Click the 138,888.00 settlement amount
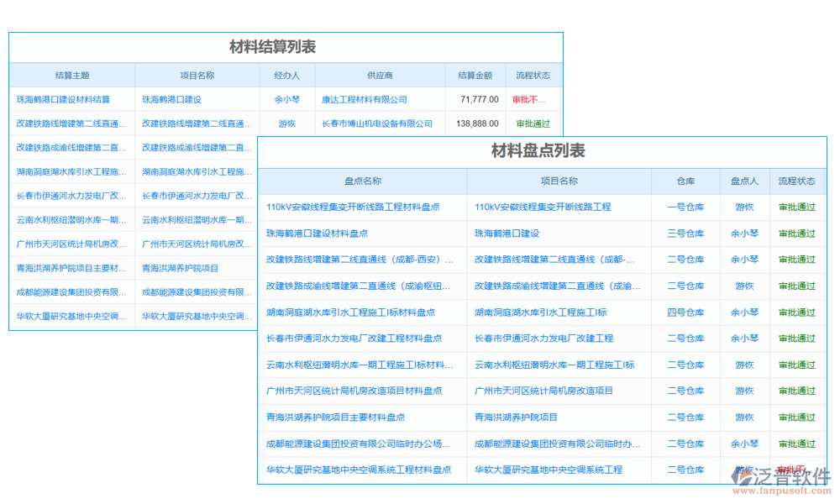The image size is (840, 504). (477, 123)
